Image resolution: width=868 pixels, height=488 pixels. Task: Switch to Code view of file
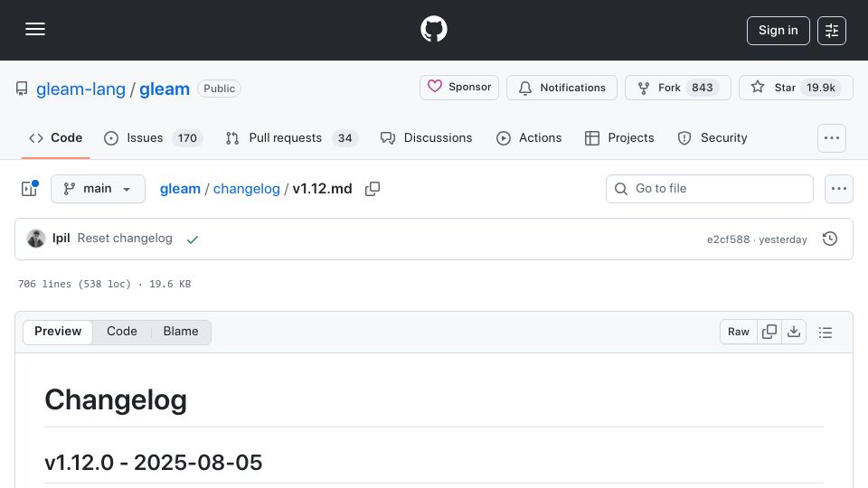[x=122, y=332]
